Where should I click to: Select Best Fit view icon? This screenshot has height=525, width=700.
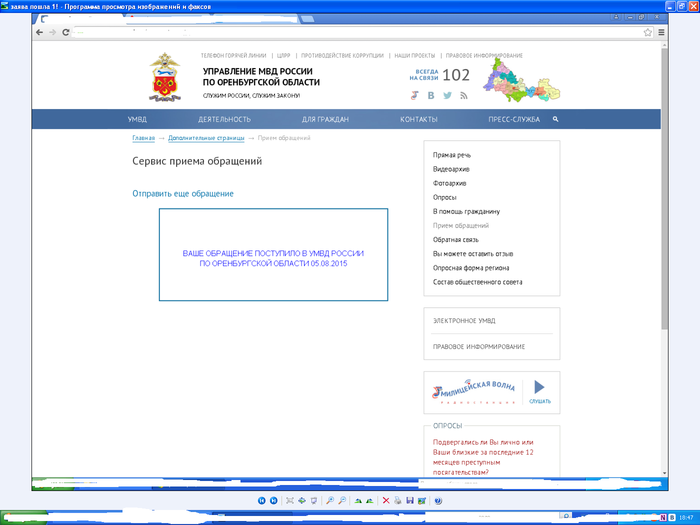[x=290, y=500]
